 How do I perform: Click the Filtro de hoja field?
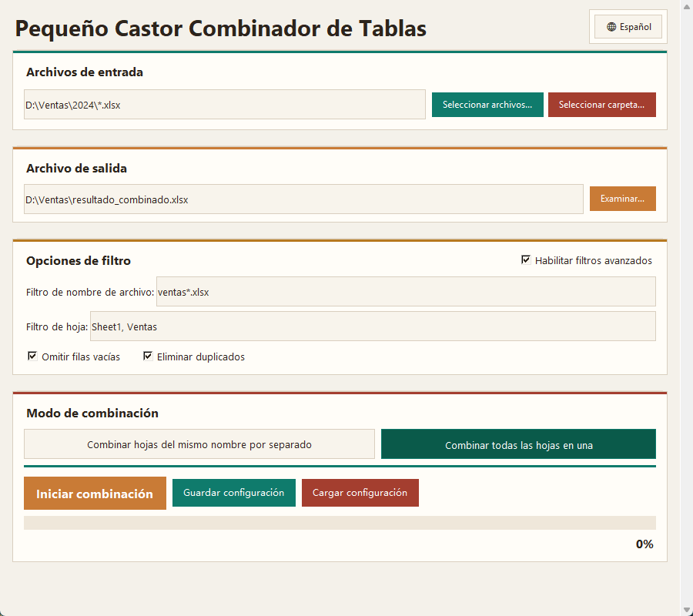click(x=373, y=326)
